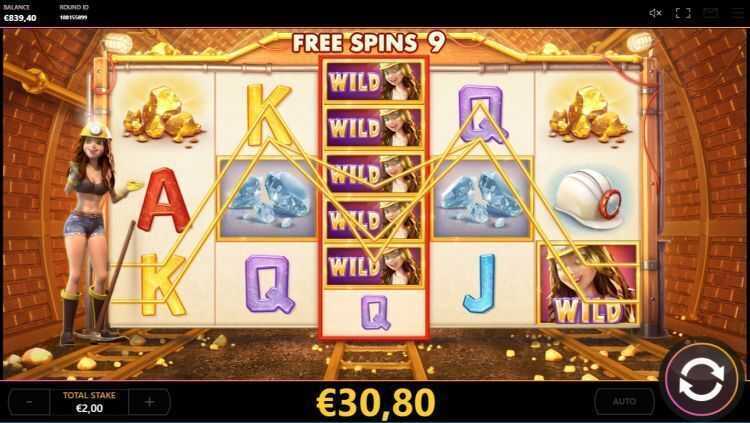Unmute the game sound speaker icon

point(655,13)
